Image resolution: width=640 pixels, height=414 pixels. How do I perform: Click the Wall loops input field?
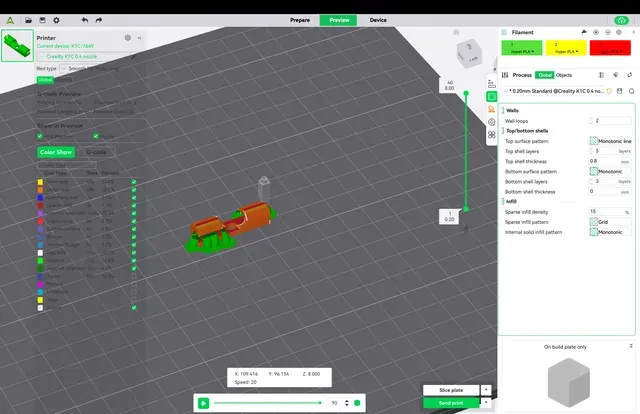[x=611, y=121]
